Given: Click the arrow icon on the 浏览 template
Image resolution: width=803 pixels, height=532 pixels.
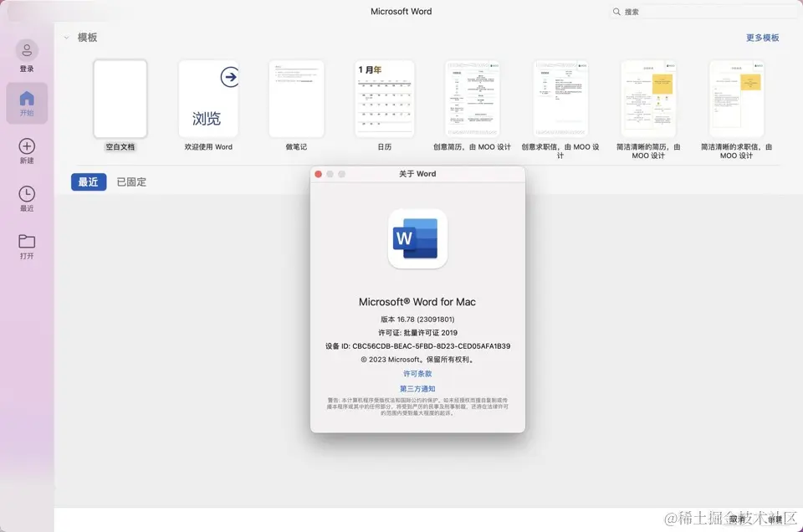Looking at the screenshot, I should pos(229,77).
